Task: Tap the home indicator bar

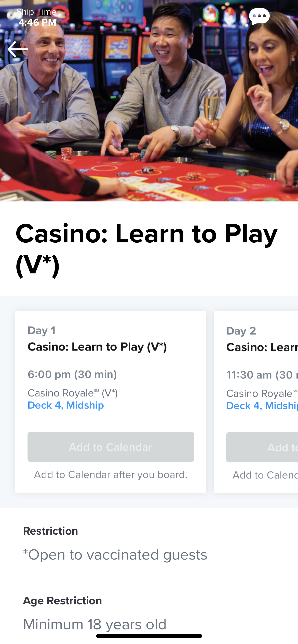Action: [149, 636]
